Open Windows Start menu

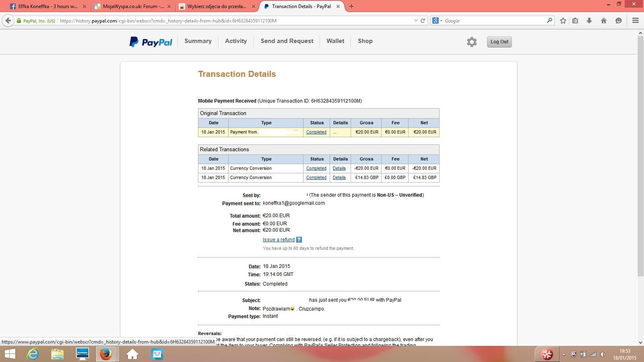(x=10, y=354)
